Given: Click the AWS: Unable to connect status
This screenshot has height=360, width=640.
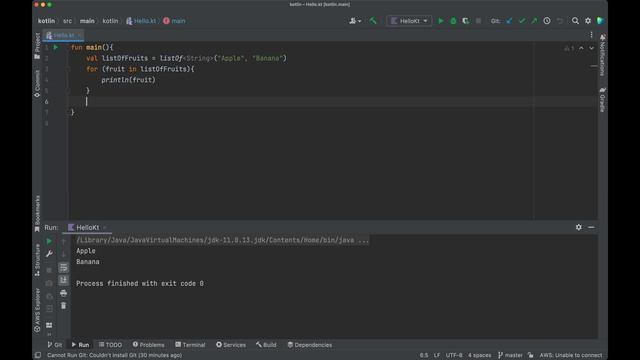Looking at the screenshot, I should tap(571, 355).
